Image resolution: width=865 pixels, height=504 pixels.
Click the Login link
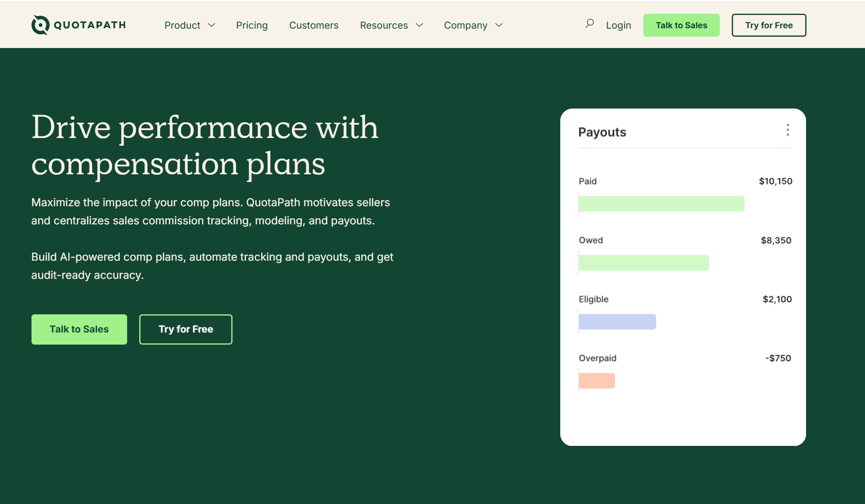click(618, 25)
